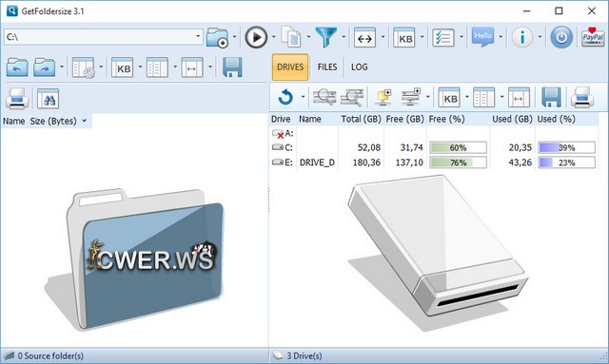
Task: Open dropdown arrow beside the funnel filter
Action: tap(344, 37)
